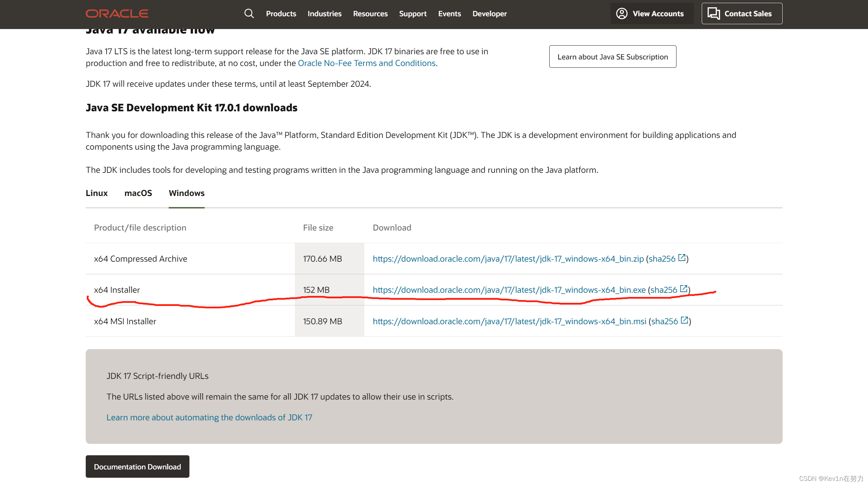This screenshot has height=485, width=868.
Task: Click Learn about Java SE Subscription
Action: click(612, 57)
